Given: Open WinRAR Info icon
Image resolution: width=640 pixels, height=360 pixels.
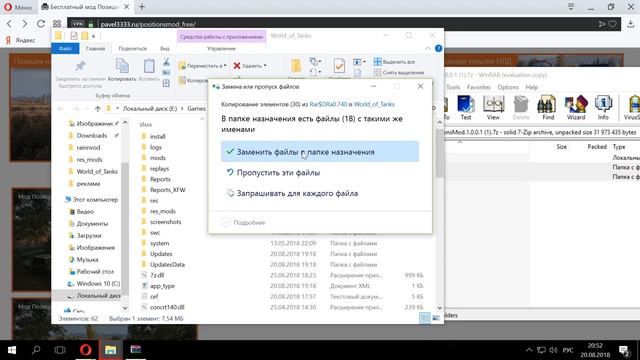Looking at the screenshot, I should (x=603, y=108).
